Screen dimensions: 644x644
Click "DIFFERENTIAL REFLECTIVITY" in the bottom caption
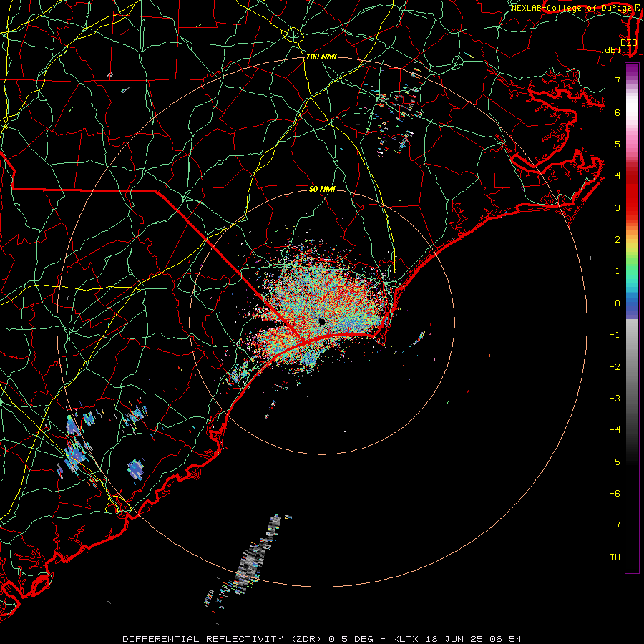203,639
